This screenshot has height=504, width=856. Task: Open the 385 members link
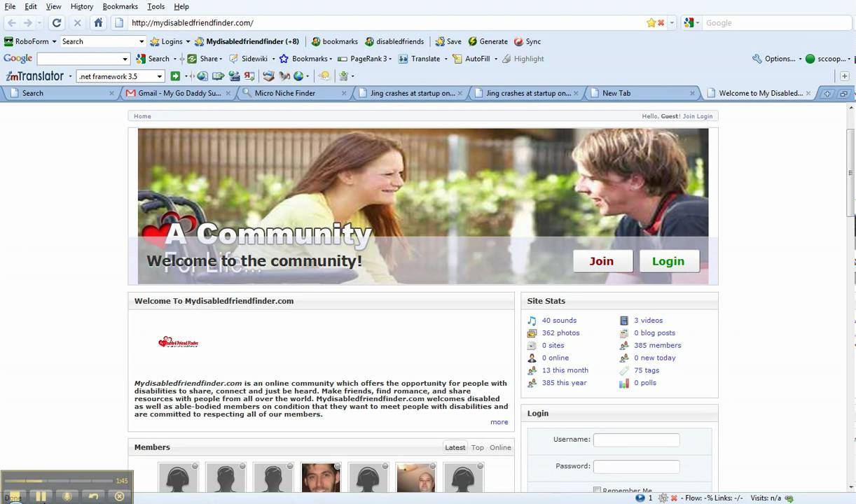[x=657, y=345]
